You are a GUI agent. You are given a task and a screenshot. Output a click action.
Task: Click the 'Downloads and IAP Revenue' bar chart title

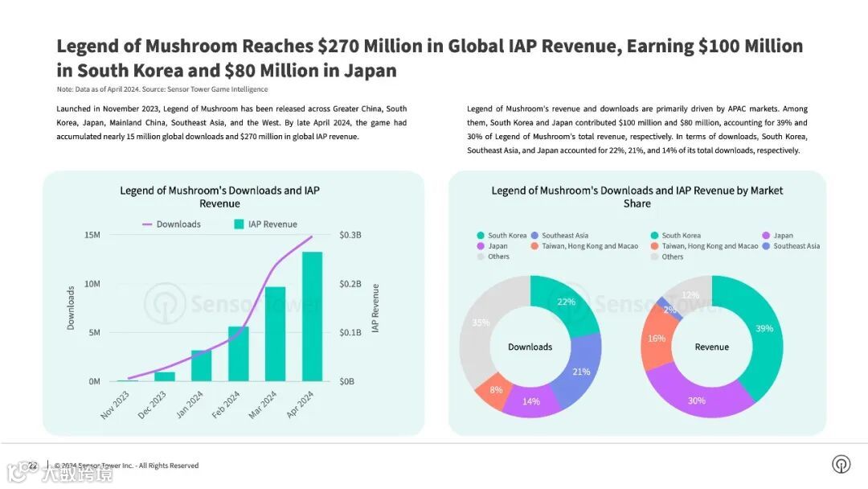(x=219, y=196)
